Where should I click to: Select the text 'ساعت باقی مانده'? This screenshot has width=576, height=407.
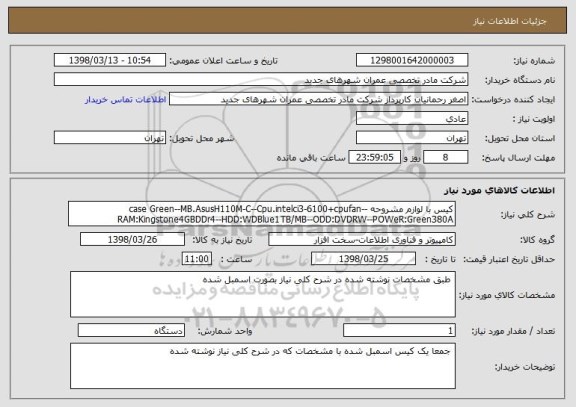(x=311, y=158)
